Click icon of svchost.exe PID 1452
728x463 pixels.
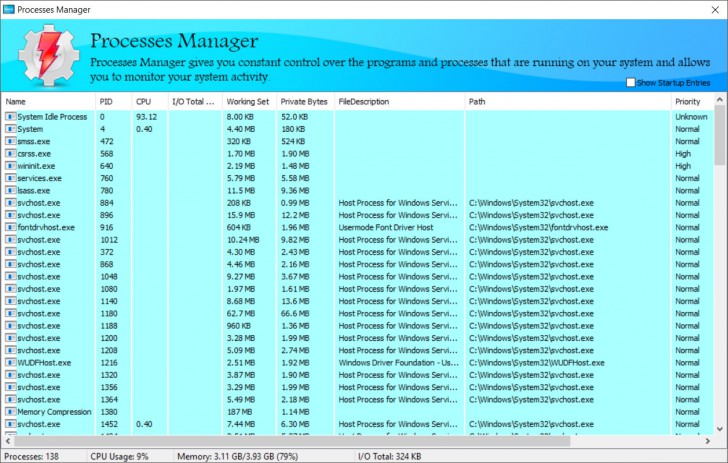point(10,424)
